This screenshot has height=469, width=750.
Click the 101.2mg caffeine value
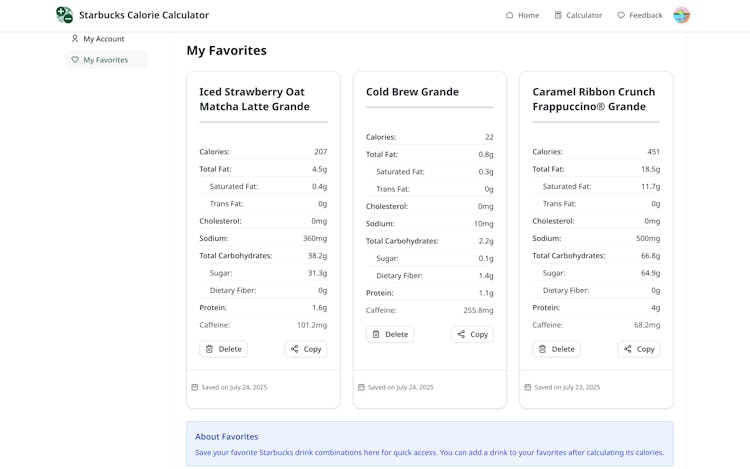(x=312, y=325)
